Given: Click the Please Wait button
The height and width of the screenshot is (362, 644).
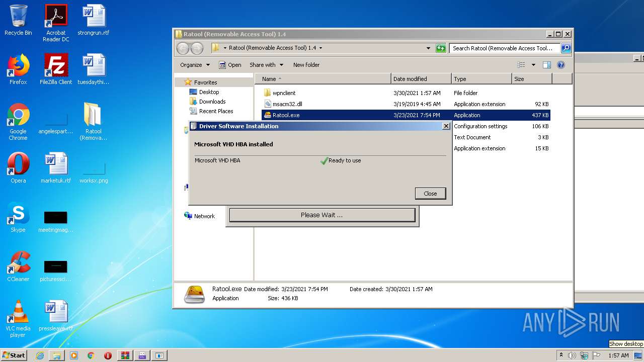Looking at the screenshot, I should (x=322, y=215).
